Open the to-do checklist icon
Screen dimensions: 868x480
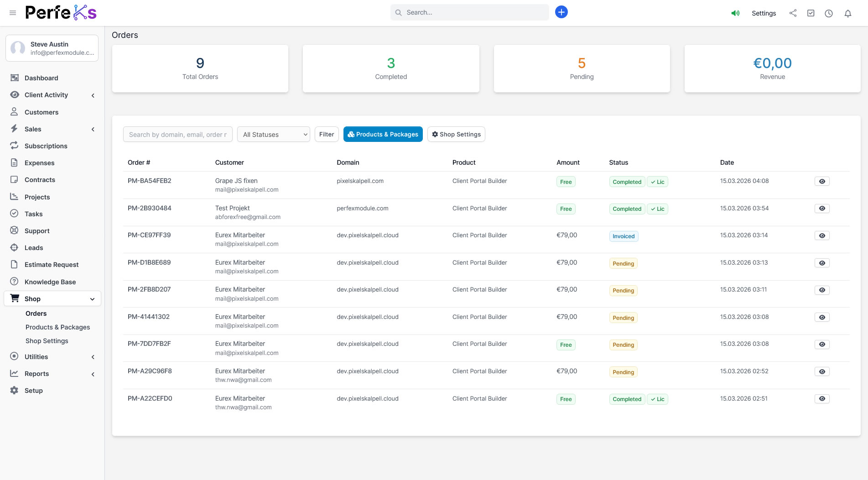coord(811,13)
